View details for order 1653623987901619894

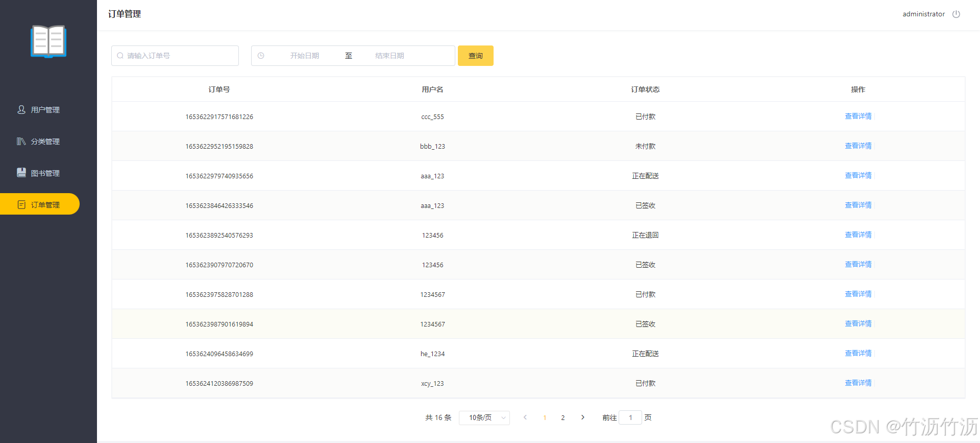pyautogui.click(x=858, y=324)
